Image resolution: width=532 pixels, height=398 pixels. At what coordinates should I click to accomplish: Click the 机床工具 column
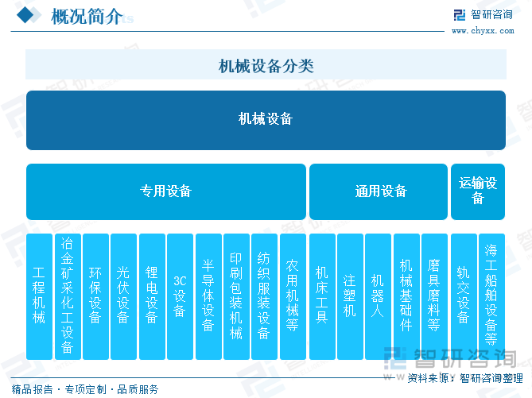pyautogui.click(x=321, y=296)
